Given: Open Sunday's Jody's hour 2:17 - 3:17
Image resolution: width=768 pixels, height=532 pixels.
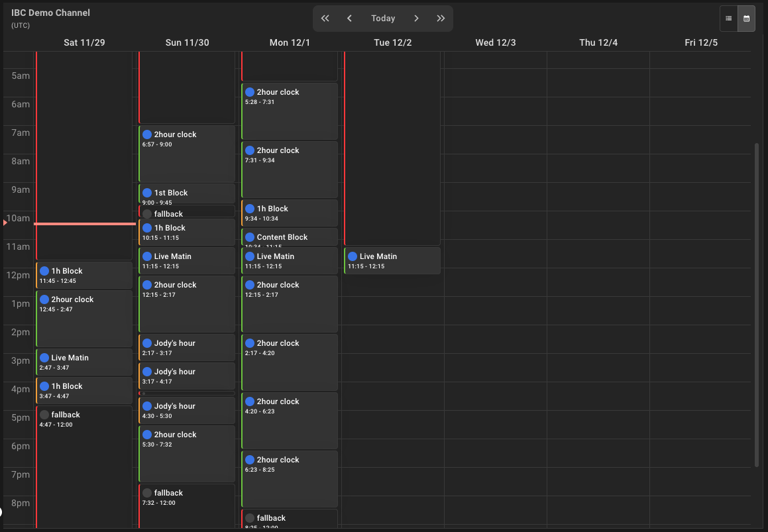Looking at the screenshot, I should [187, 348].
